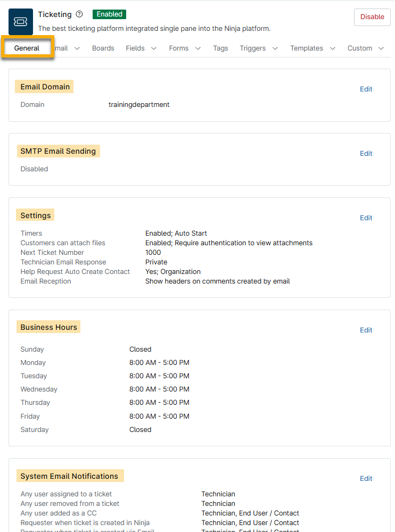Screen dimensions: 395x532
Task: Edit the Business Hours schedule
Action: (366, 330)
